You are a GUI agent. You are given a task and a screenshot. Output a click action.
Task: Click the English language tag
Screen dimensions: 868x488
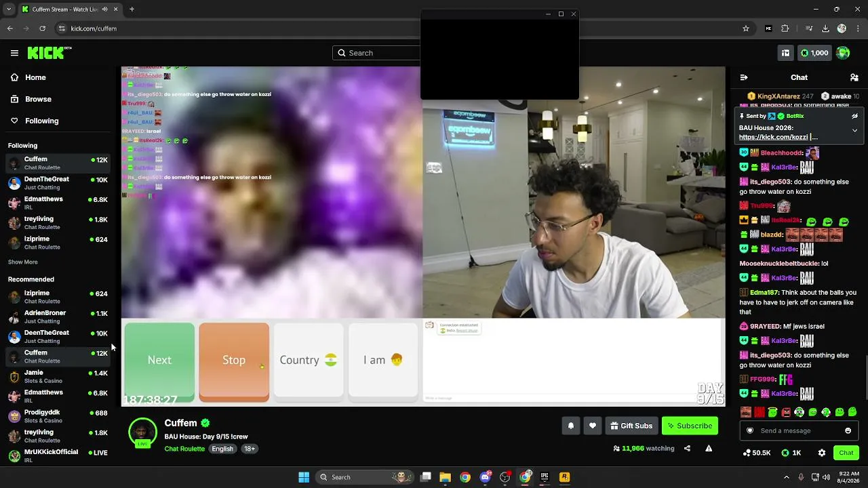[x=222, y=449]
